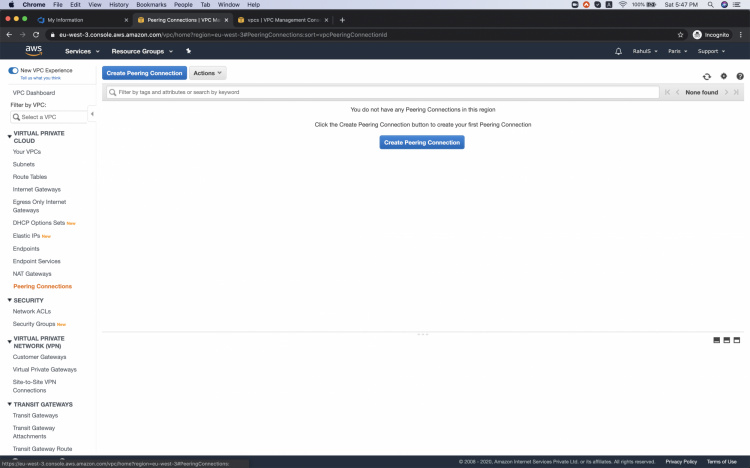Maximize the bottom details pane with rightmost icon
This screenshot has width=750, height=468.
click(737, 340)
